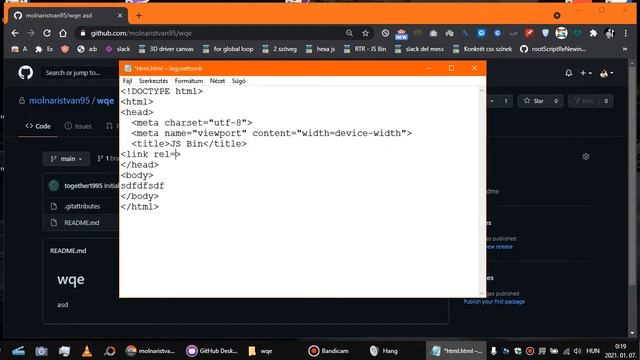Open the README.md file in file list
The width and height of the screenshot is (640, 360).
82,222
